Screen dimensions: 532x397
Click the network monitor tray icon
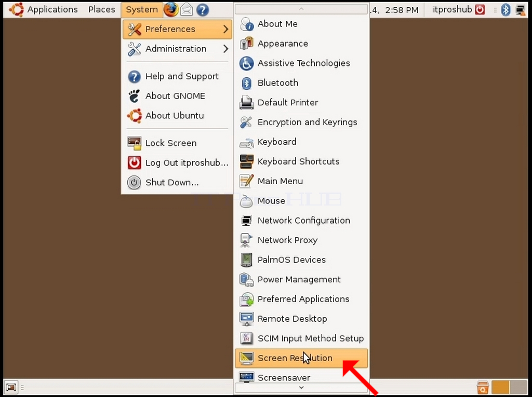pyautogui.click(x=520, y=10)
